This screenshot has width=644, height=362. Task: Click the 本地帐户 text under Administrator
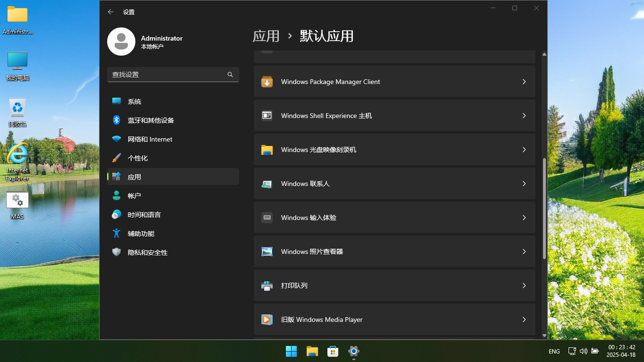(152, 47)
